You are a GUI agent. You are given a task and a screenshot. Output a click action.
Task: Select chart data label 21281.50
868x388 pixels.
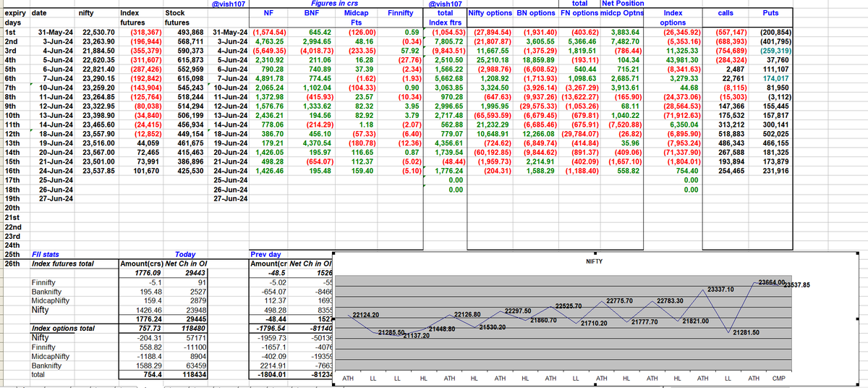tap(745, 332)
